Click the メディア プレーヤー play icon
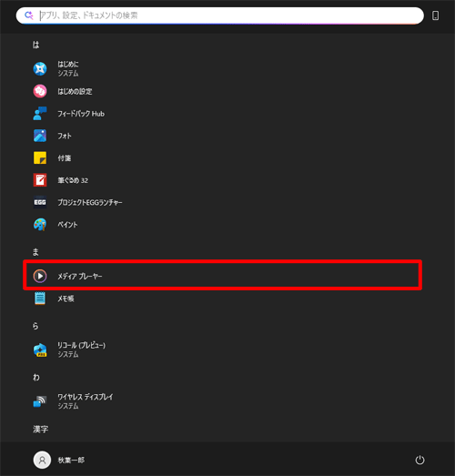 click(40, 276)
